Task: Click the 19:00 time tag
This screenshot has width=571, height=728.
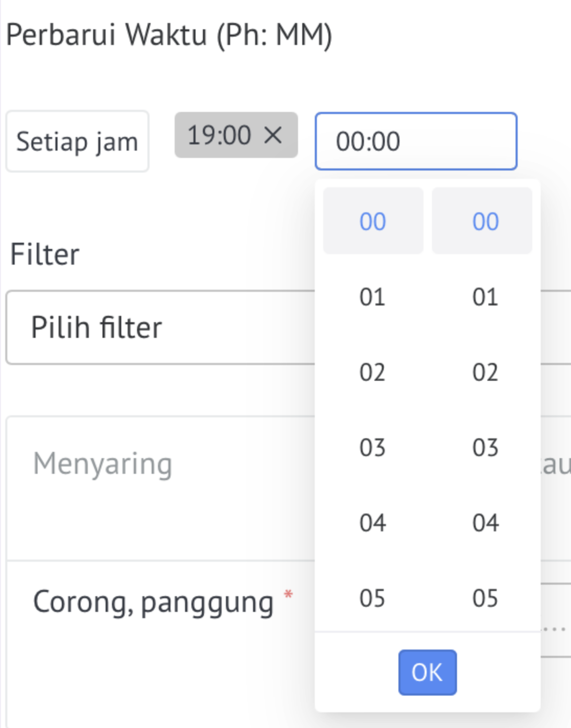Action: 220,135
